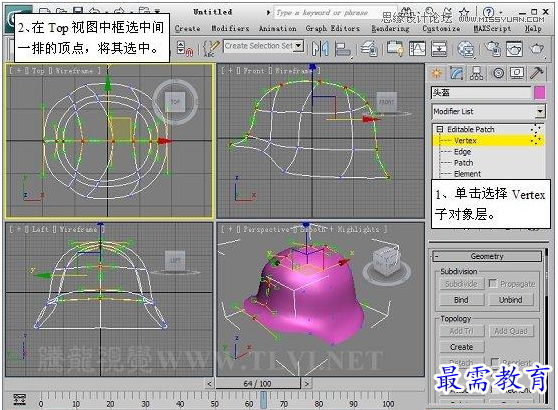Switch to the Hierarchy command panel
The height and width of the screenshot is (410, 558).
(476, 73)
